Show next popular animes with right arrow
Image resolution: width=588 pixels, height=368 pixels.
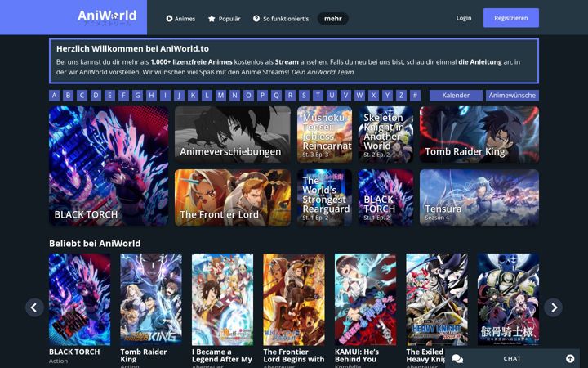(554, 307)
